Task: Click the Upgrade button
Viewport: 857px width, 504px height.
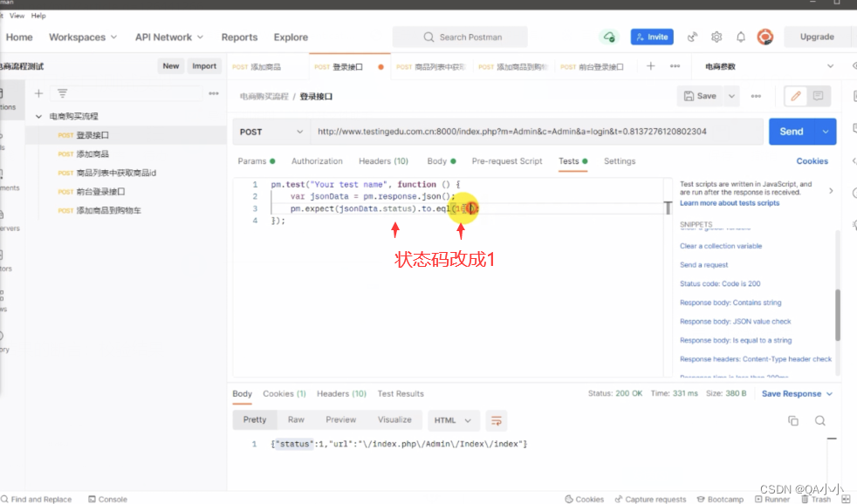Action: [x=817, y=37]
